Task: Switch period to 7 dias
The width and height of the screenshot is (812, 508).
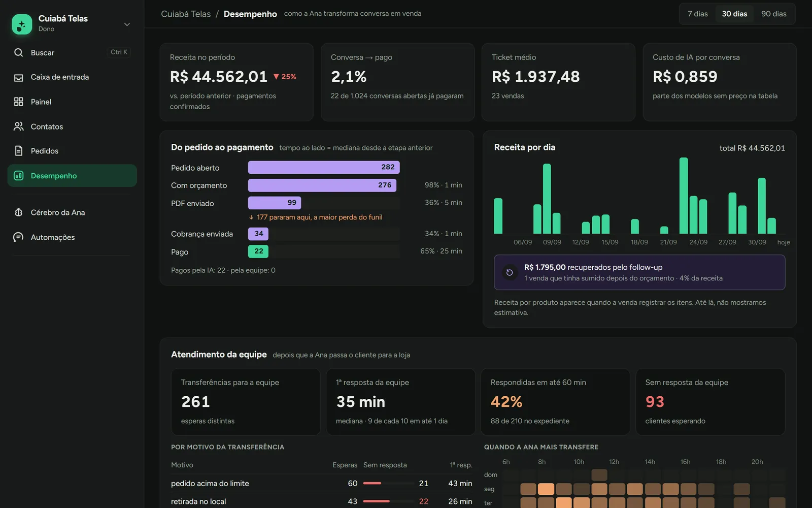Action: coord(697,14)
